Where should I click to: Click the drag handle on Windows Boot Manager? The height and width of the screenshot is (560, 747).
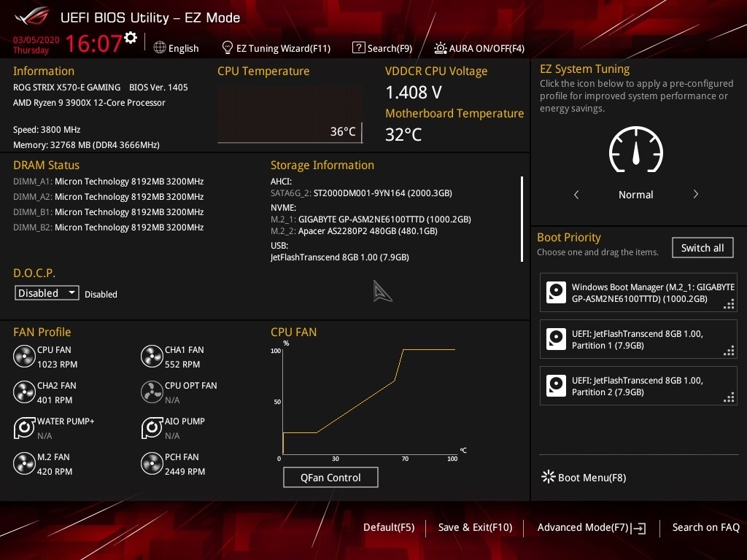pyautogui.click(x=729, y=304)
